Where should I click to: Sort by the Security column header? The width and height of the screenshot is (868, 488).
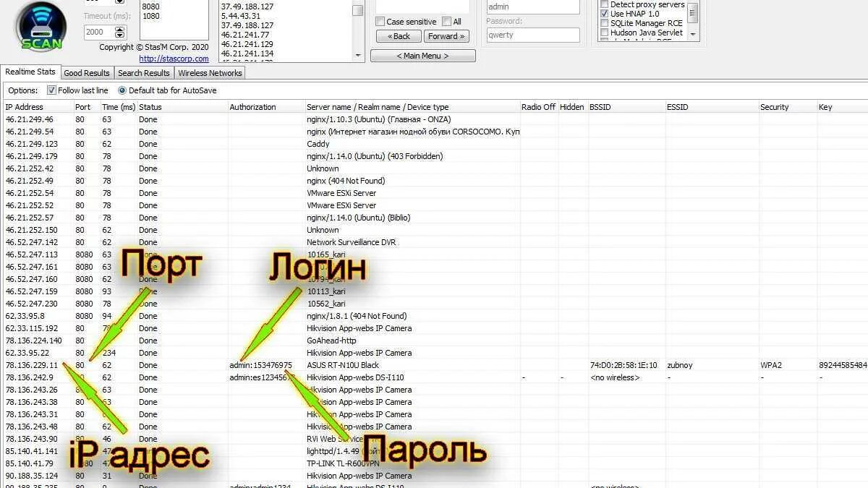point(787,106)
